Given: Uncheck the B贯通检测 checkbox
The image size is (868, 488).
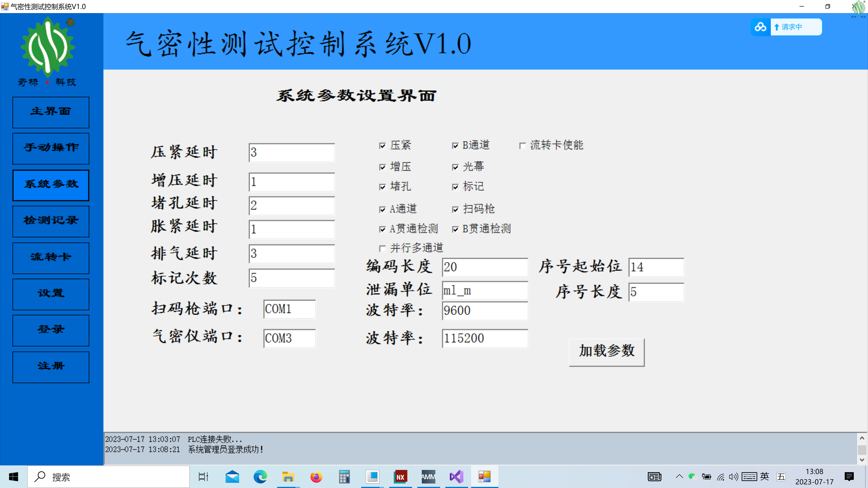Looking at the screenshot, I should [455, 229].
